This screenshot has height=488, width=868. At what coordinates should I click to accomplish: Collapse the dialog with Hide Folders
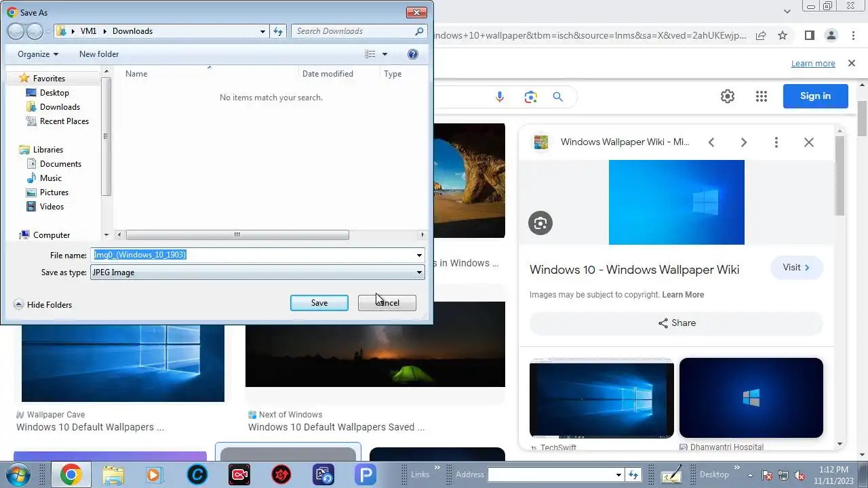coord(43,305)
